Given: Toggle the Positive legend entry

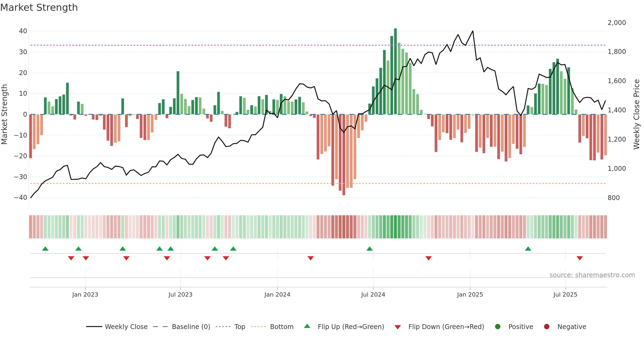Looking at the screenshot, I should [x=514, y=327].
